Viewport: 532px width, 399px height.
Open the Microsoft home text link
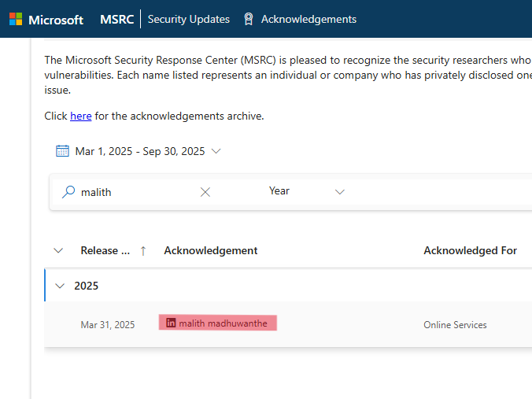[56, 20]
